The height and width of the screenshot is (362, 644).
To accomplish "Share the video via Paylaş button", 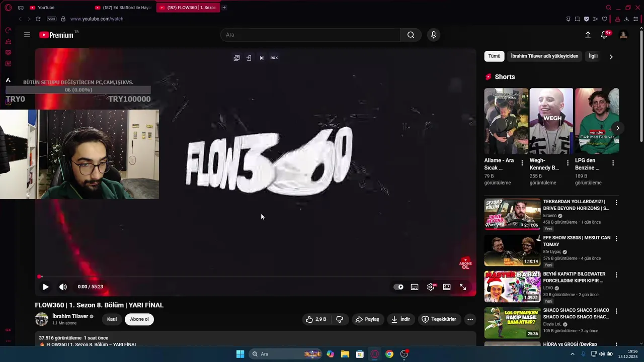I will (x=367, y=319).
